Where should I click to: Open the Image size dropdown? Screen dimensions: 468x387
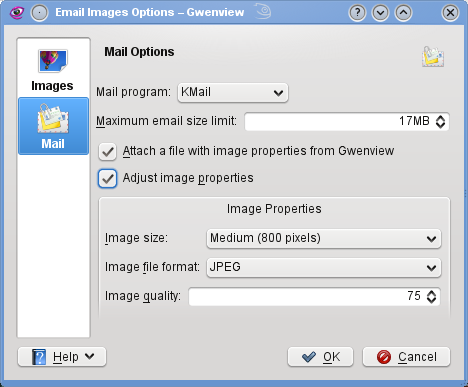324,238
